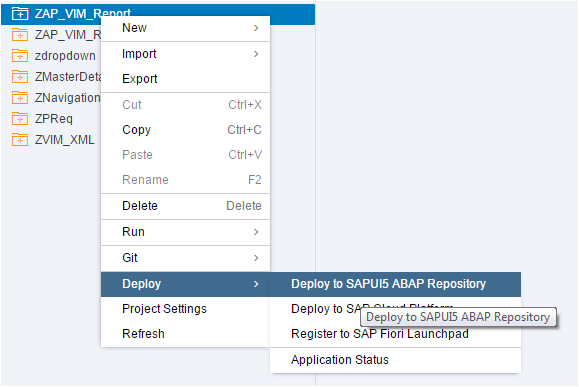Click the ZMasterDetail folder icon
The image size is (579, 387).
20,77
